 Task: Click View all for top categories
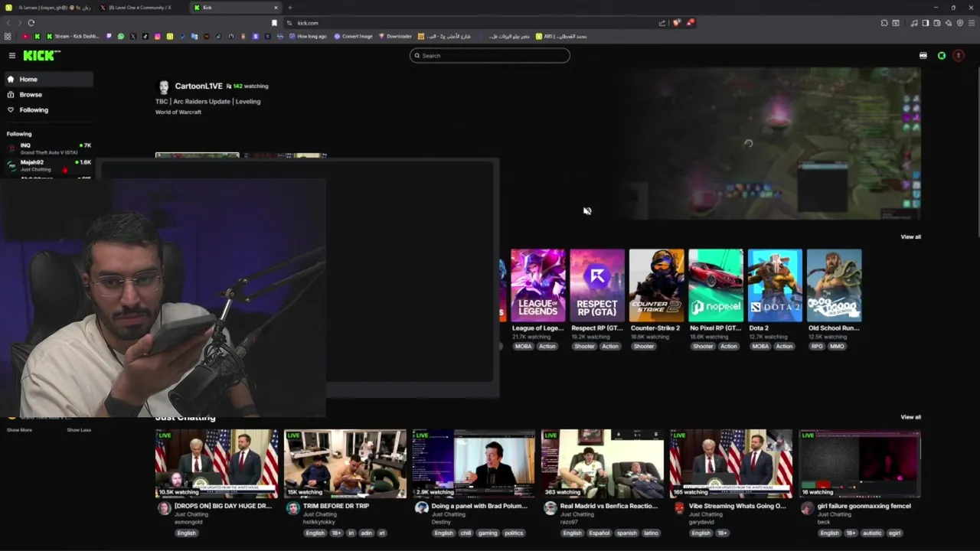[910, 237]
